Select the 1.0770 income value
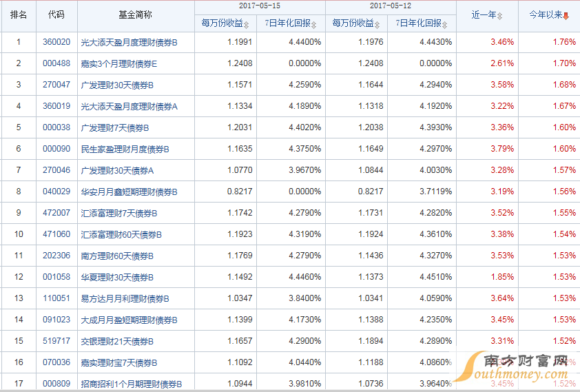 click(x=240, y=170)
